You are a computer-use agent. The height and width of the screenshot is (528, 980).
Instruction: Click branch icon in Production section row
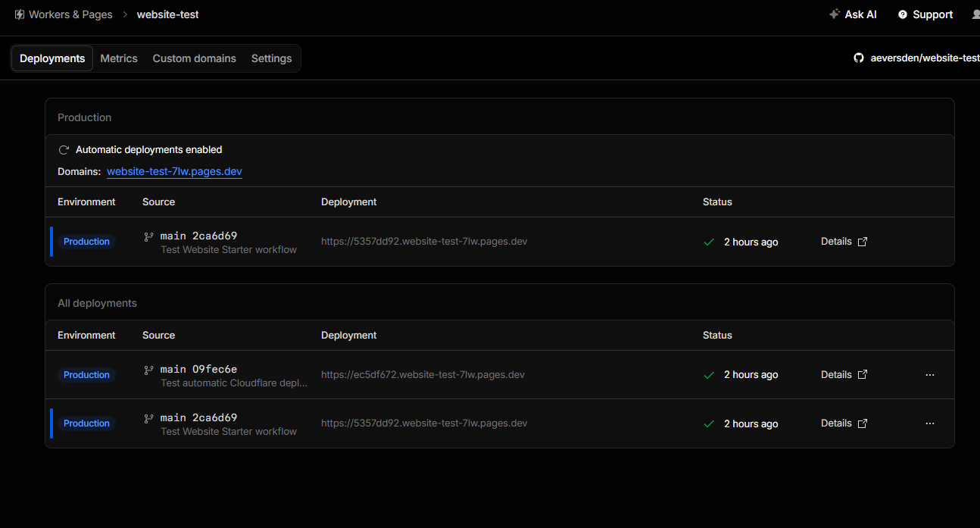[x=148, y=236]
